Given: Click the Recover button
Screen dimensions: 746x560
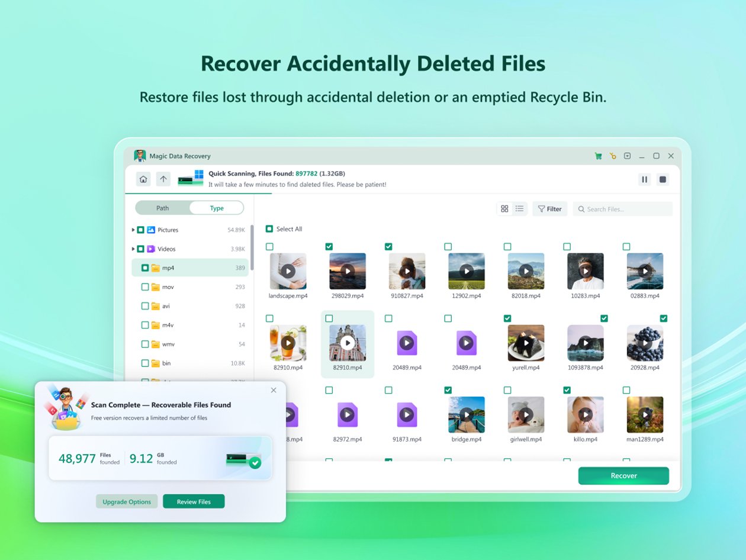Looking at the screenshot, I should coord(623,476).
